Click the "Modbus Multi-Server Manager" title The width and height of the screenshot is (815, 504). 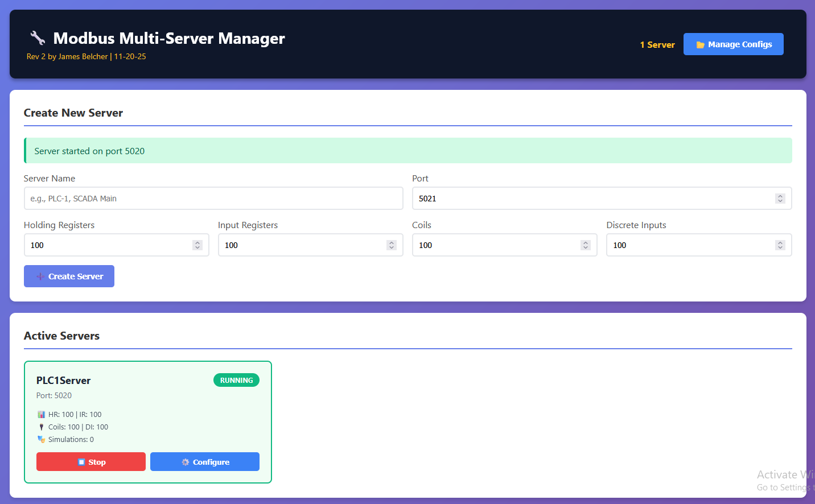click(169, 38)
